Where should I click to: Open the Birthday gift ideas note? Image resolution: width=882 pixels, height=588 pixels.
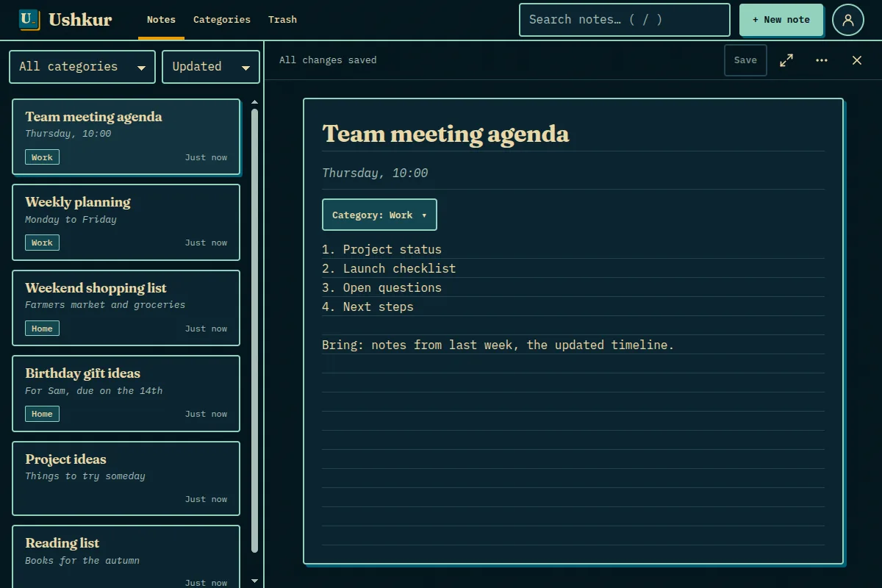point(126,393)
